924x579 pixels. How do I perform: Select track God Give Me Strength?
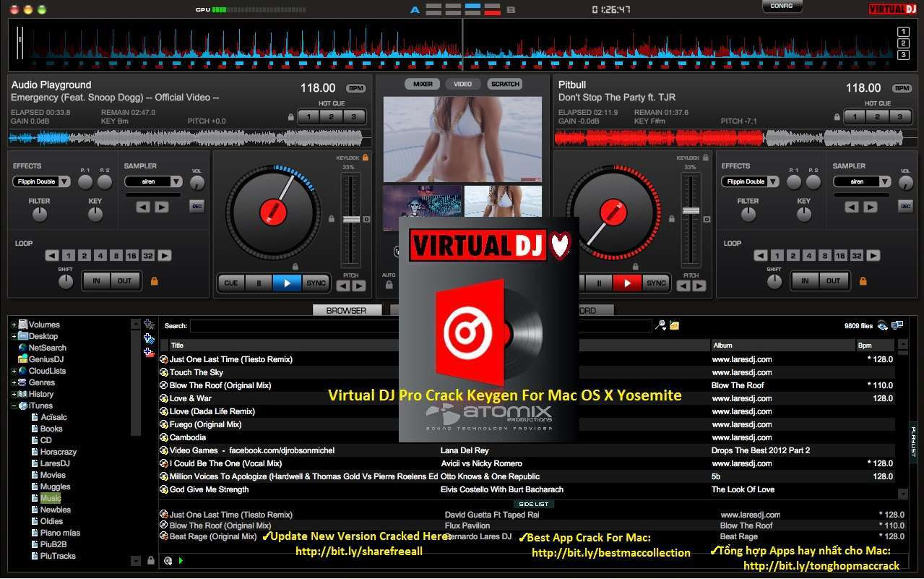[209, 489]
